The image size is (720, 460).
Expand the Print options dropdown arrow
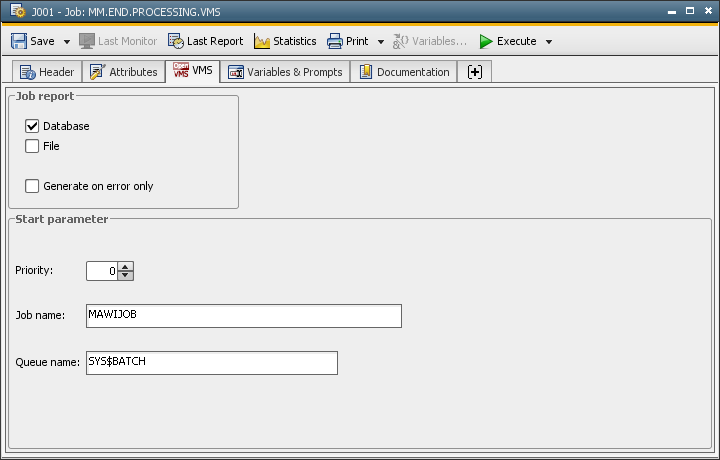pyautogui.click(x=381, y=42)
